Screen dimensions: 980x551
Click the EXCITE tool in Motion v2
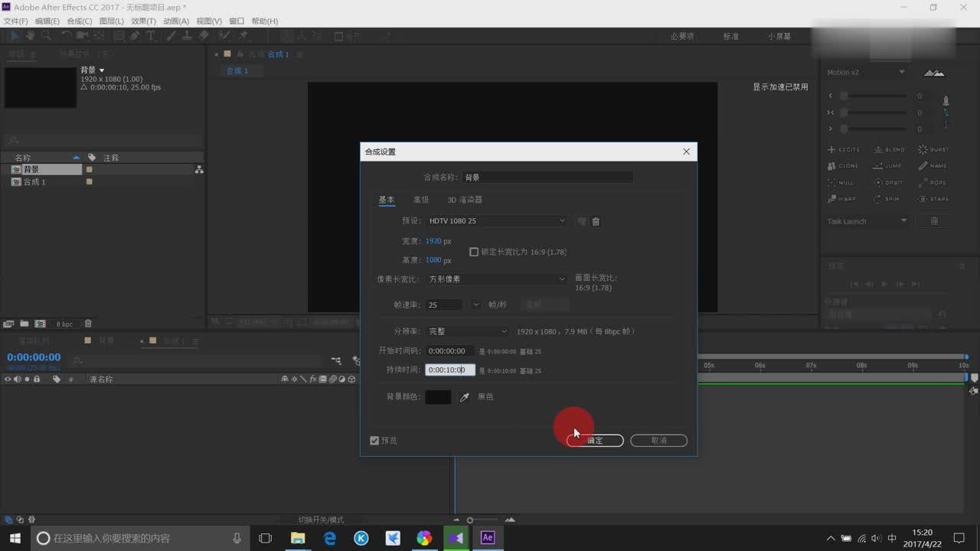point(844,149)
